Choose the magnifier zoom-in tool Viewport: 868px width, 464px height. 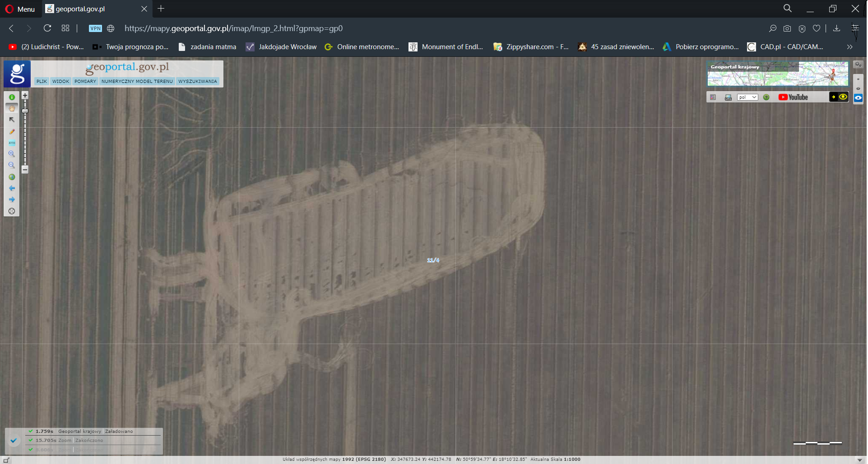coord(12,154)
